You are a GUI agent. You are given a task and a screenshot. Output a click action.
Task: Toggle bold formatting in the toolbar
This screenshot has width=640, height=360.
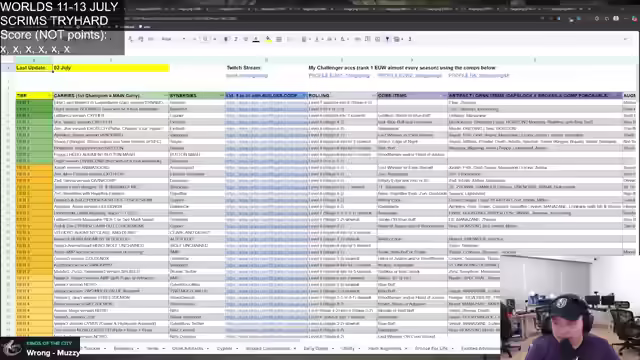[226, 39]
